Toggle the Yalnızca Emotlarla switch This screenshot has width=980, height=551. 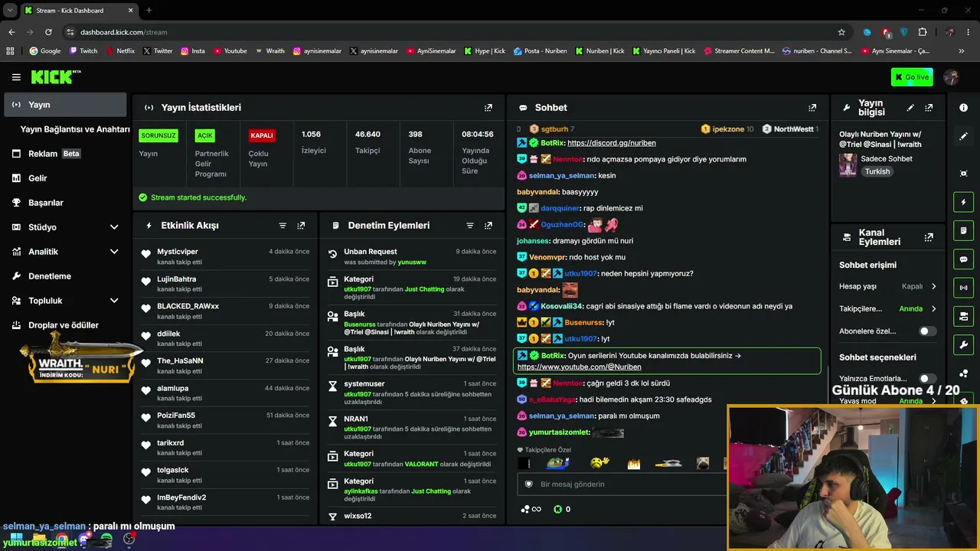pos(927,379)
